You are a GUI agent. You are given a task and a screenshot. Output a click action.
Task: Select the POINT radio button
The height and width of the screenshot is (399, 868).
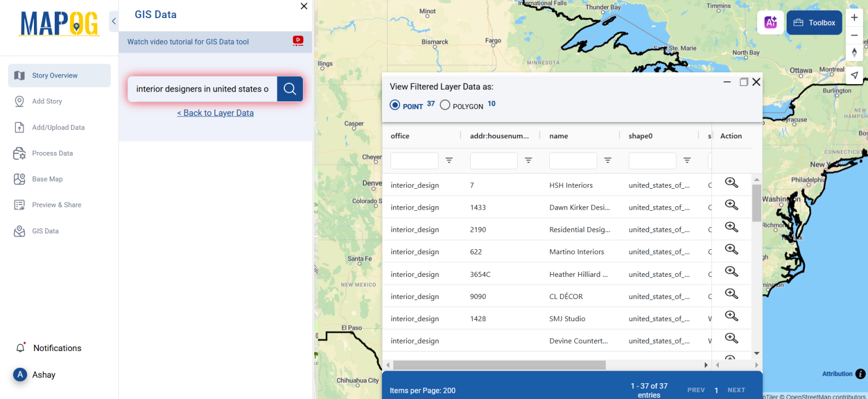click(x=394, y=105)
